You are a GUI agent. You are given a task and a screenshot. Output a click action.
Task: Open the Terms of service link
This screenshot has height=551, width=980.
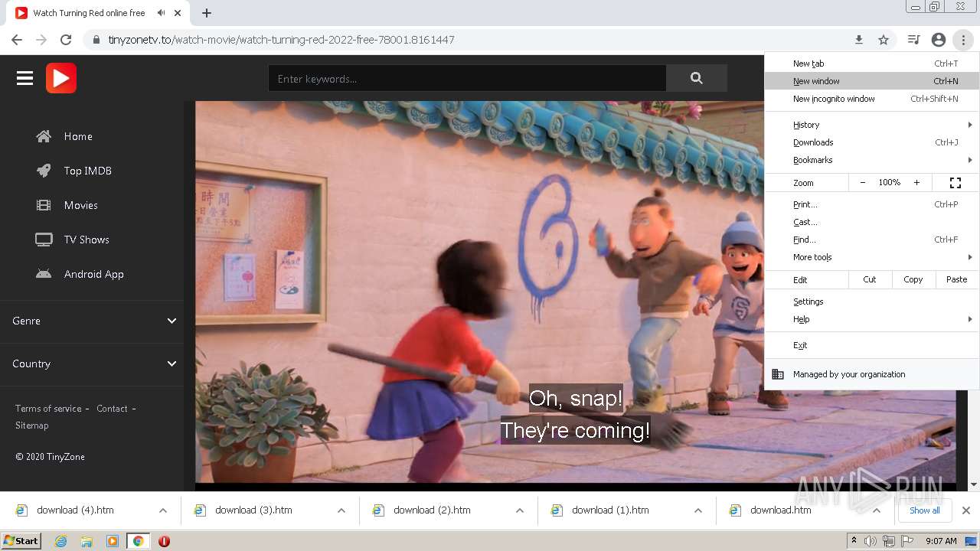point(48,409)
